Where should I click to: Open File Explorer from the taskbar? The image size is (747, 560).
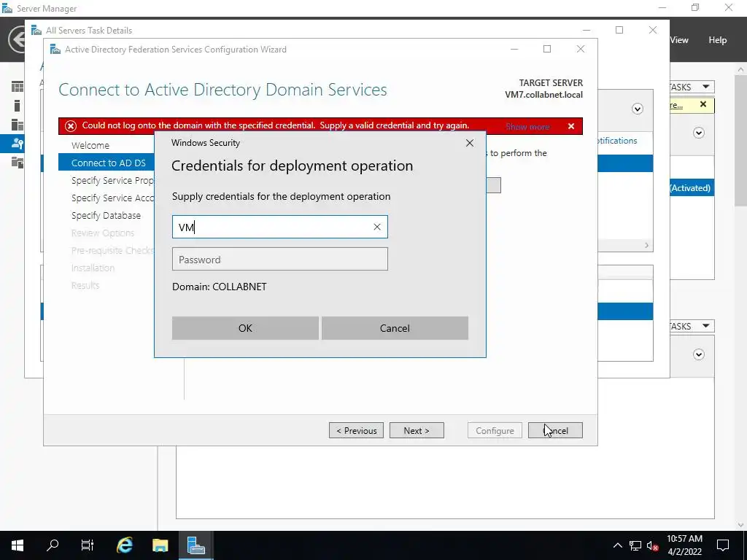[x=160, y=545]
